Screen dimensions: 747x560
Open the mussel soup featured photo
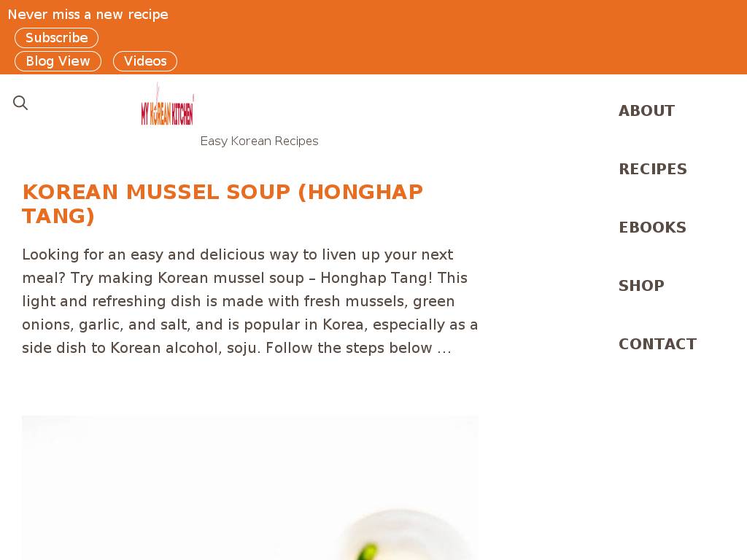coord(250,488)
